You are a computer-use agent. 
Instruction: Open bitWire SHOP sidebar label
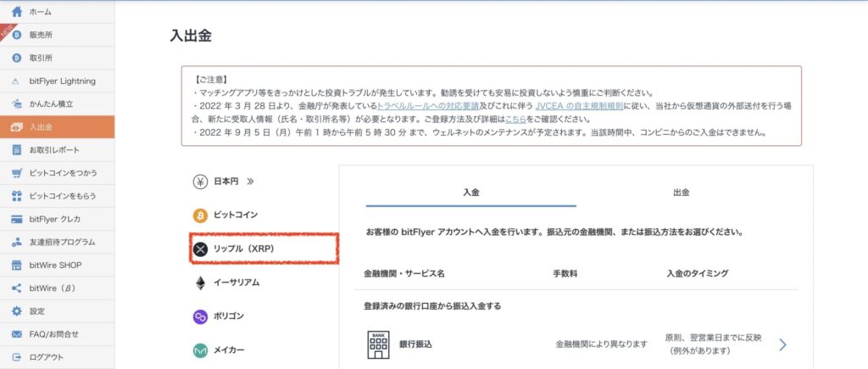pyautogui.click(x=55, y=266)
